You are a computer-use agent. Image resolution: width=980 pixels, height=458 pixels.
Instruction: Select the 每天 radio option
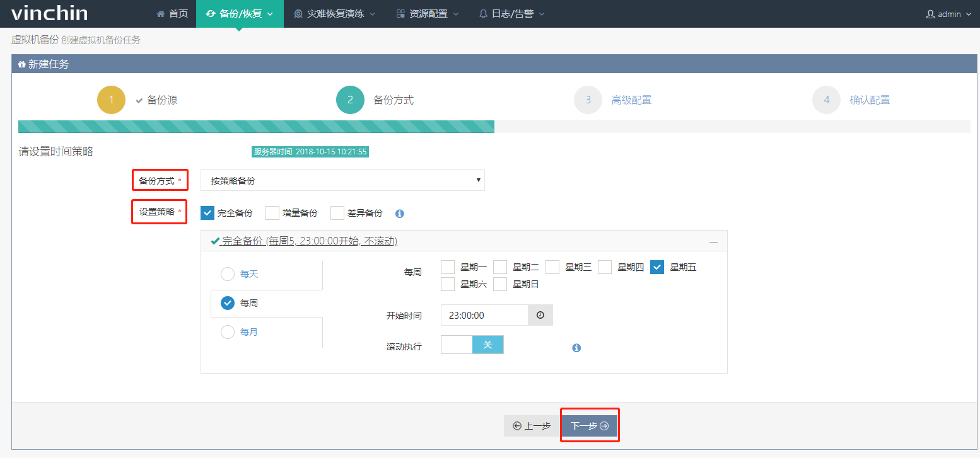point(228,274)
